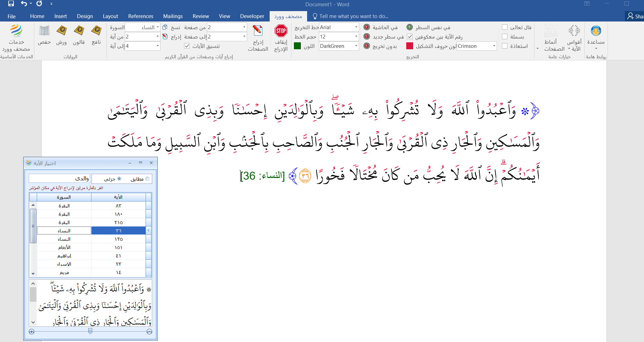Enable قال تعالى checkbox
The height and width of the screenshot is (342, 644).
coord(505,27)
